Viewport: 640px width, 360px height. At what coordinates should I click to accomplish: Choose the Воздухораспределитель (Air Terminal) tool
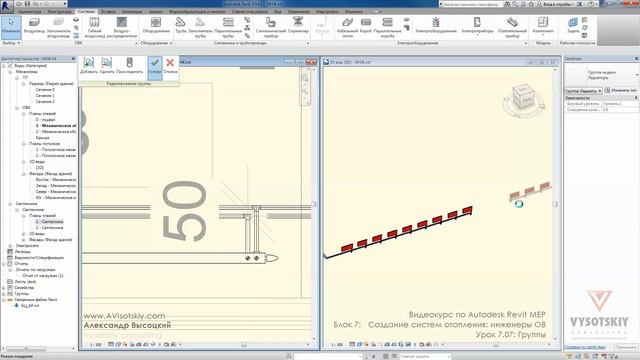(122, 27)
